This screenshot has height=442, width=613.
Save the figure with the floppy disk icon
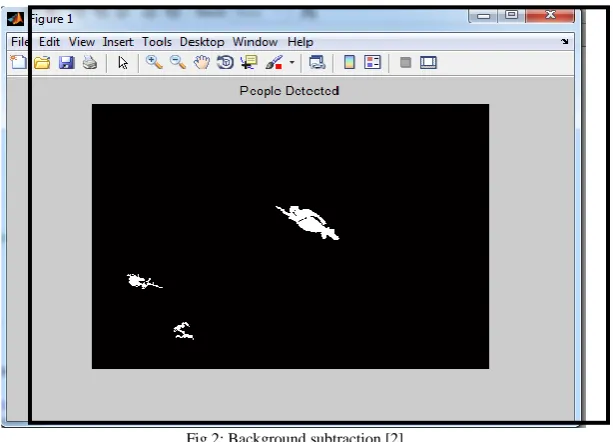[66, 63]
